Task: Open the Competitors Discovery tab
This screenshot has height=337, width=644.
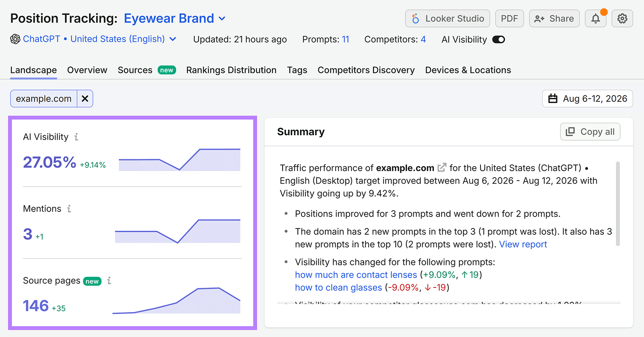Action: (366, 70)
